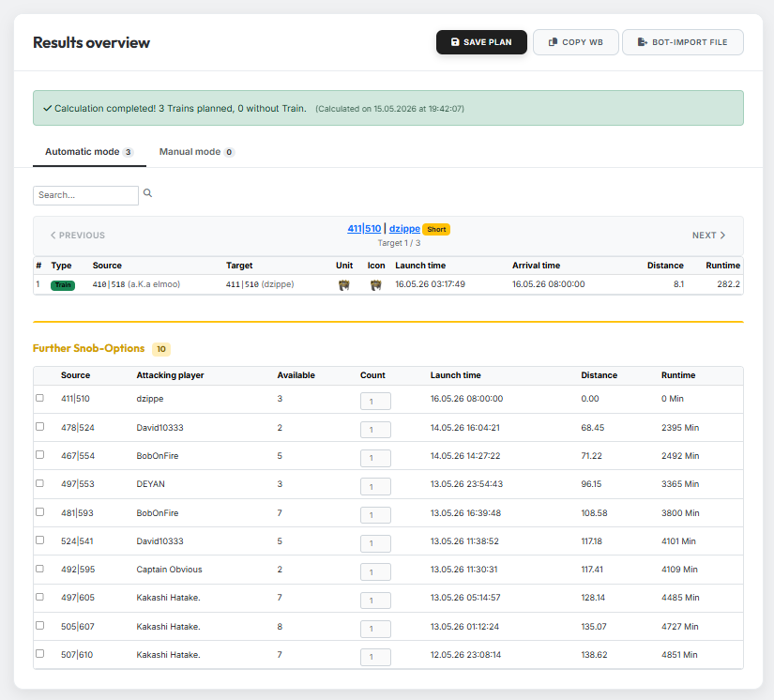Click the yellow Short badge
Viewport: 774px width, 700px height.
[x=436, y=229]
